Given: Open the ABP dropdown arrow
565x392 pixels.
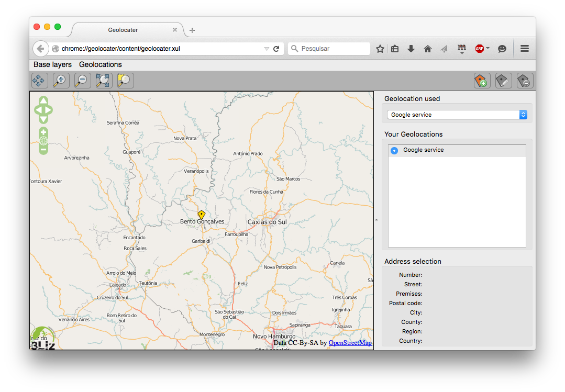Looking at the screenshot, I should pos(488,48).
